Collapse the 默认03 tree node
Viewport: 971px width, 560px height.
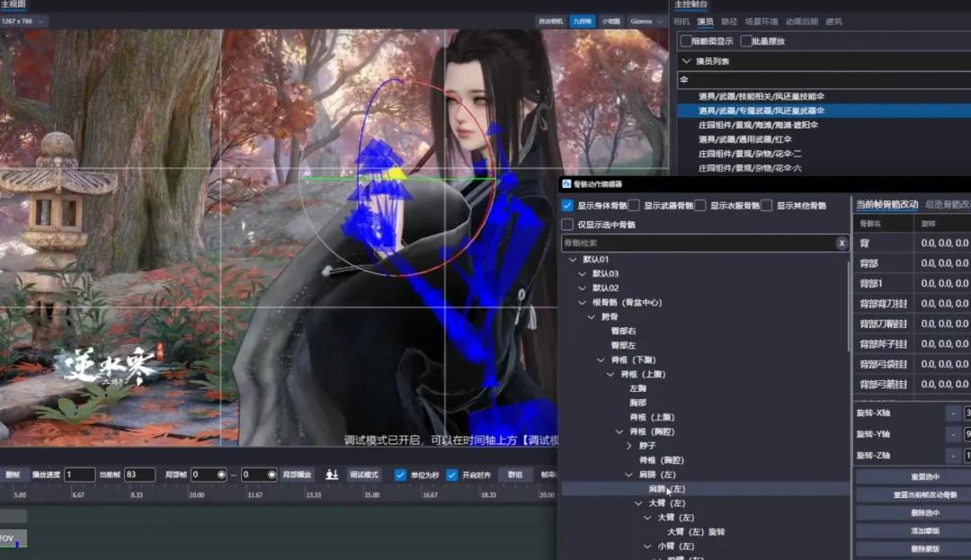tap(582, 273)
